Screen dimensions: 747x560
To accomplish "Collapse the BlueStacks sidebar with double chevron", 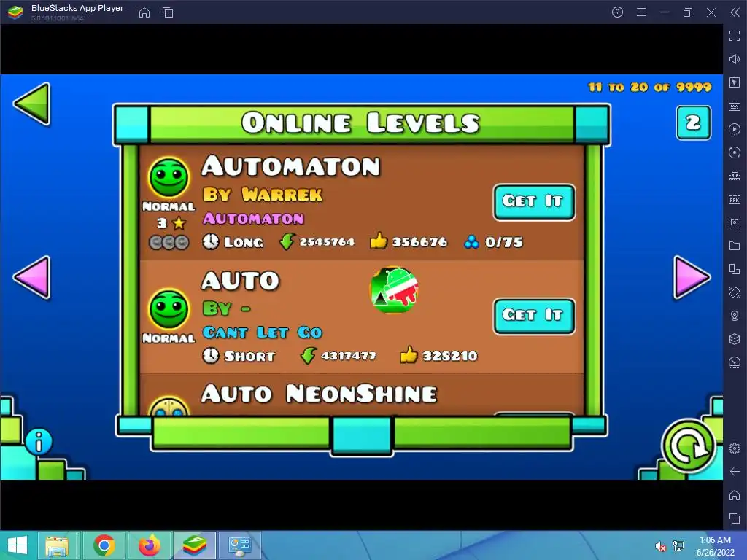I will tap(735, 12).
